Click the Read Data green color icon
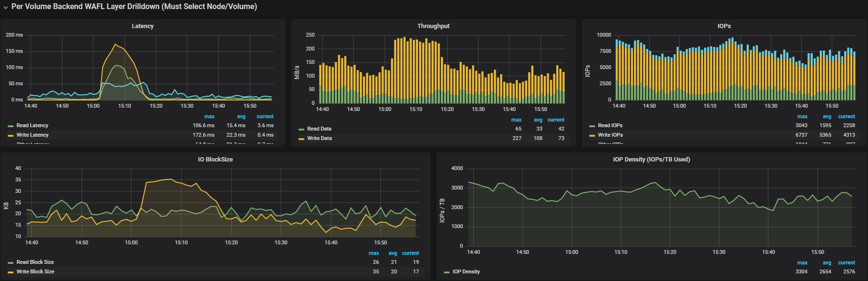Screen dimensions: 868x281 [301, 130]
